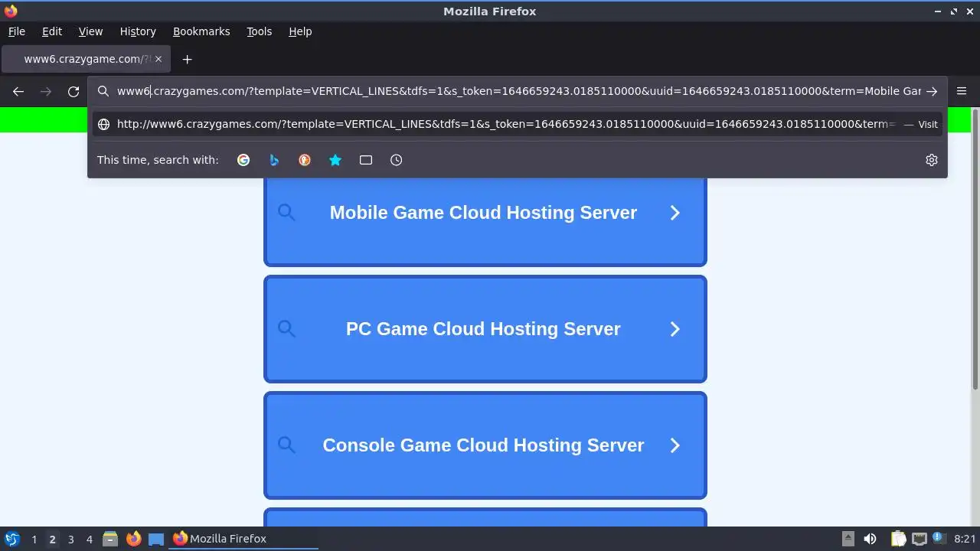This screenshot has width=980, height=551.
Task: Click the removable media tray icon
Action: 848,539
